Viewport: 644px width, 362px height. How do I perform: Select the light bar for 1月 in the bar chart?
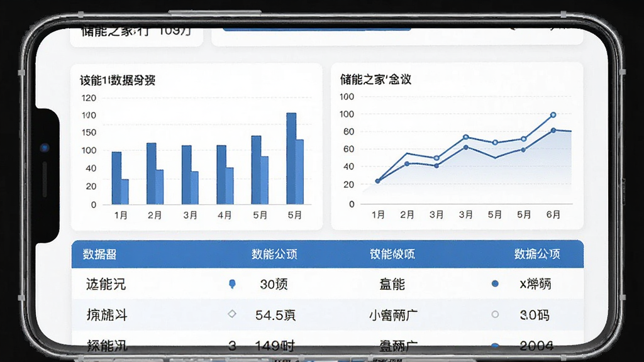(x=125, y=192)
